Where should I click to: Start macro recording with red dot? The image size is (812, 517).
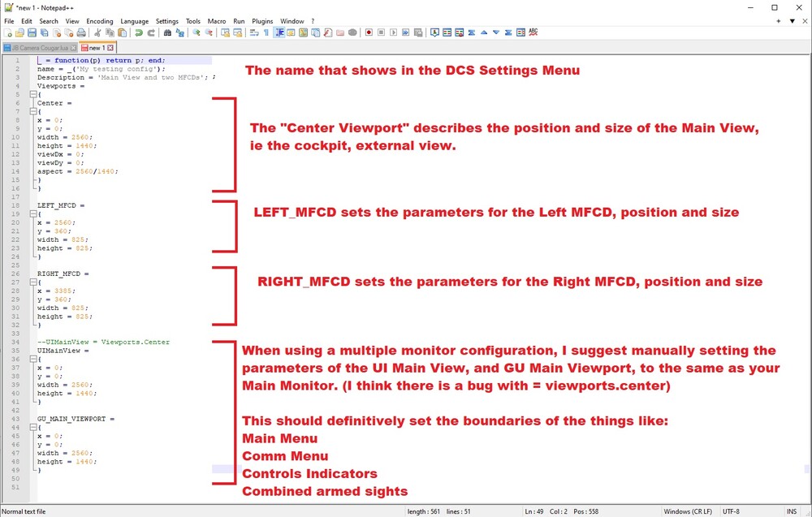click(369, 32)
